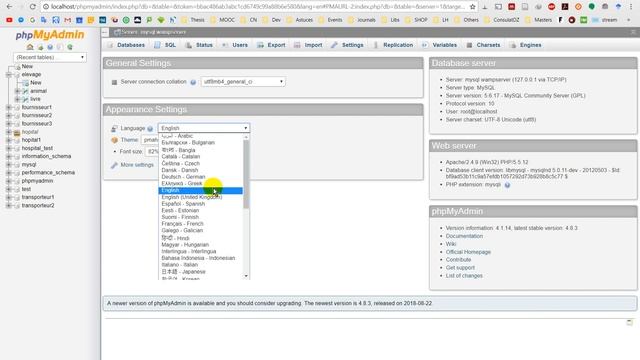
Task: Open the Charsets tab
Action: click(x=483, y=45)
